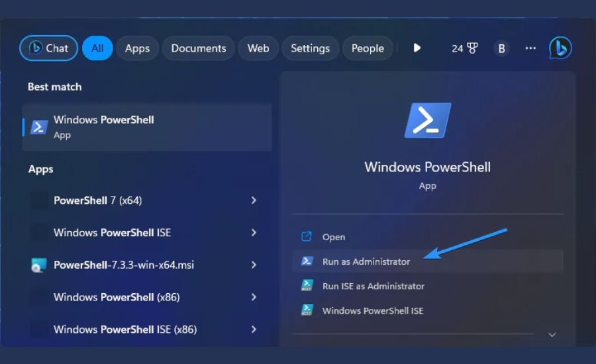This screenshot has width=596, height=364.
Task: Choose Run as Administrator
Action: tap(428, 261)
